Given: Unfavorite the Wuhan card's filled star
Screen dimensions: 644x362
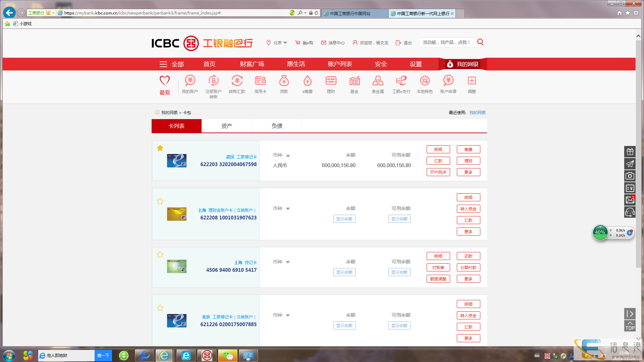Looking at the screenshot, I should [160, 148].
